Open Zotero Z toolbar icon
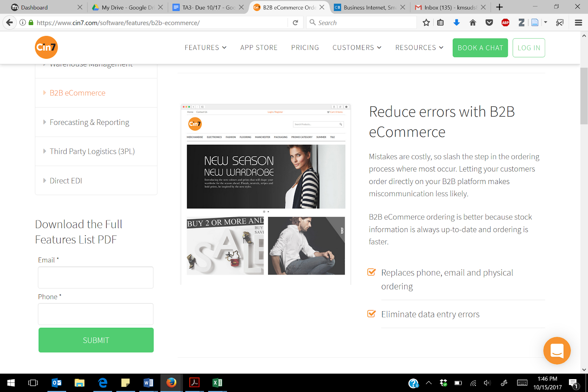This screenshot has height=392, width=588. (x=521, y=23)
